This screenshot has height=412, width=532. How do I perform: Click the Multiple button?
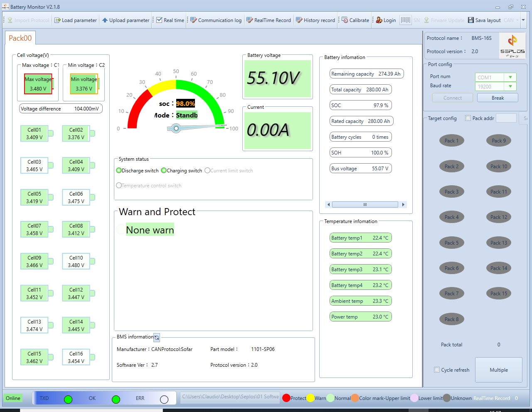coord(499,370)
